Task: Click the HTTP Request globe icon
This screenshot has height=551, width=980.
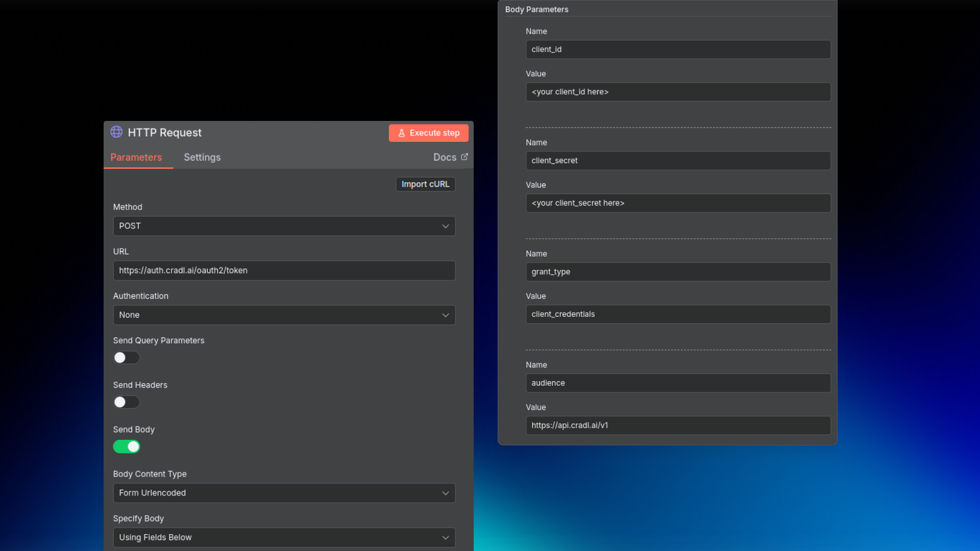Action: coord(116,132)
